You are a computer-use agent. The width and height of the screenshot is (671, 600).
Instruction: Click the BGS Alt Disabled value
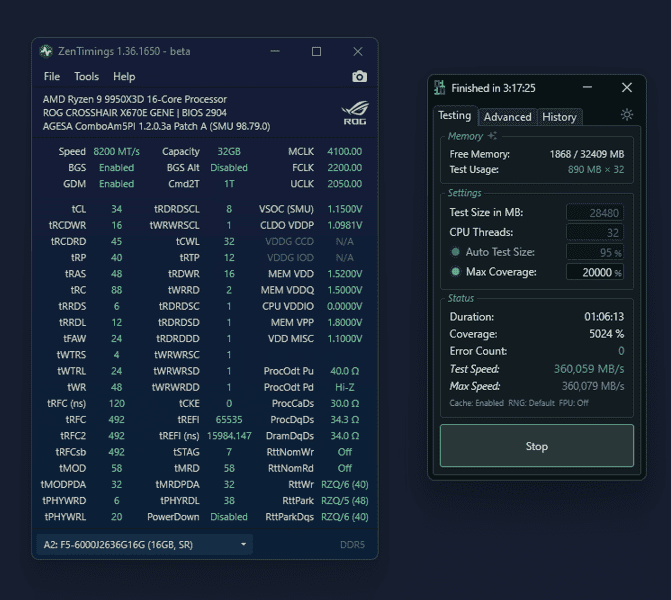tap(229, 168)
